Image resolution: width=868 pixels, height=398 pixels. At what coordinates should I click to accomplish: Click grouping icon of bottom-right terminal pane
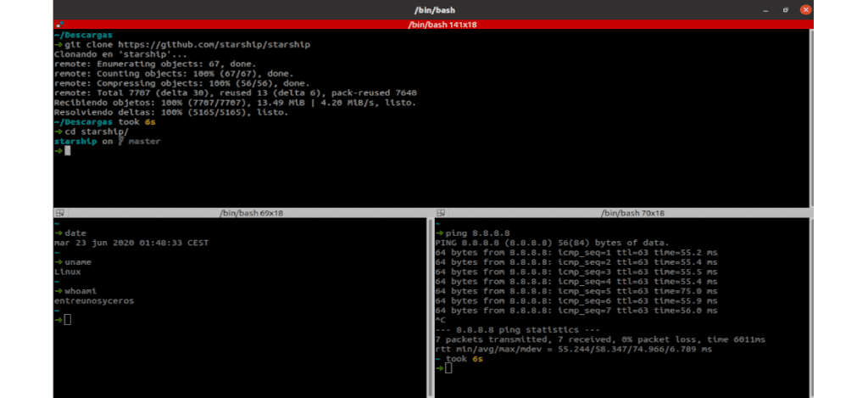pos(440,212)
